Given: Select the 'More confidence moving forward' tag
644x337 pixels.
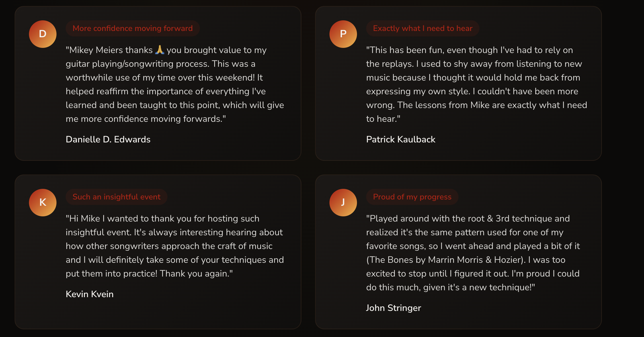Looking at the screenshot, I should point(132,28).
